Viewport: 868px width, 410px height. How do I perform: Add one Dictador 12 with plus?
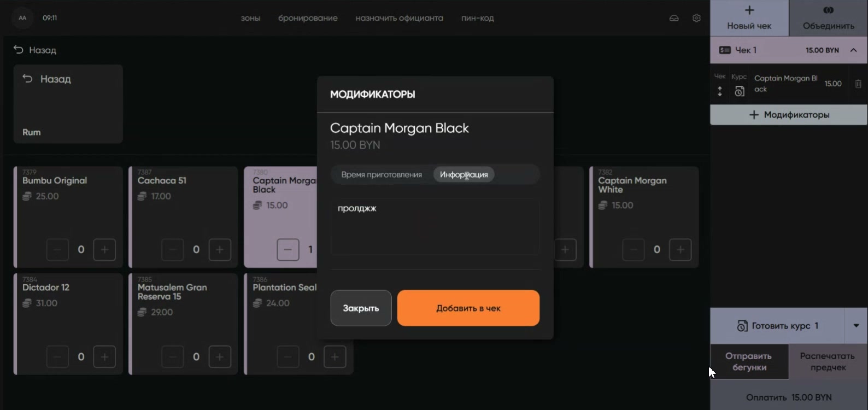[104, 357]
